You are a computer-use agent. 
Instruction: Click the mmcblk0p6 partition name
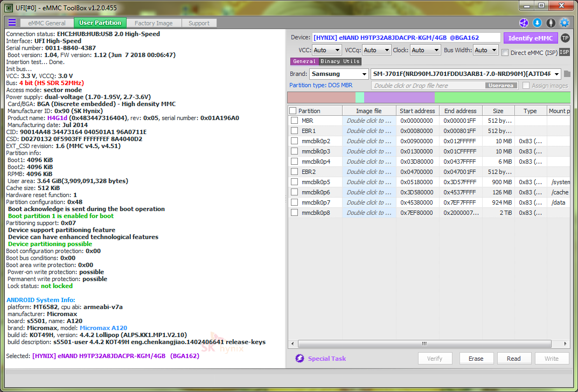tap(316, 192)
